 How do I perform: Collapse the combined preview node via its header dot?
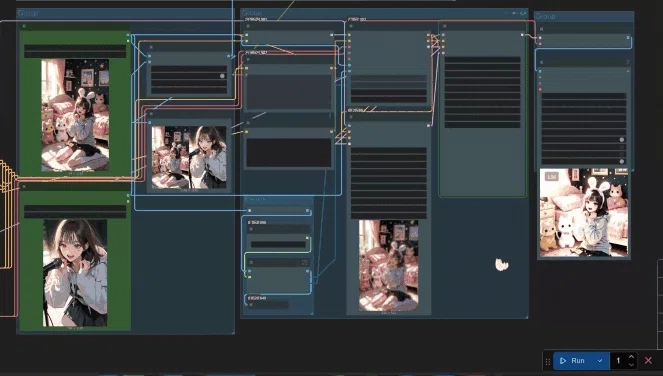coord(151,114)
